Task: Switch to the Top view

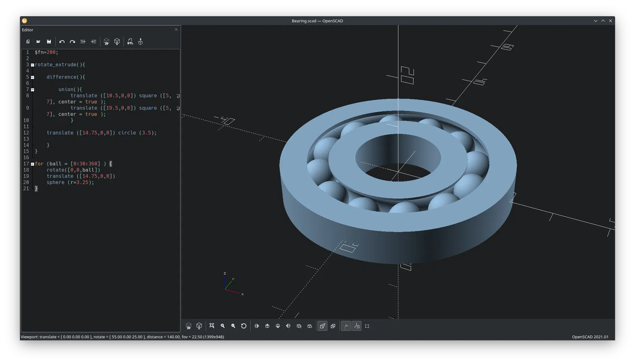Action: tap(267, 326)
